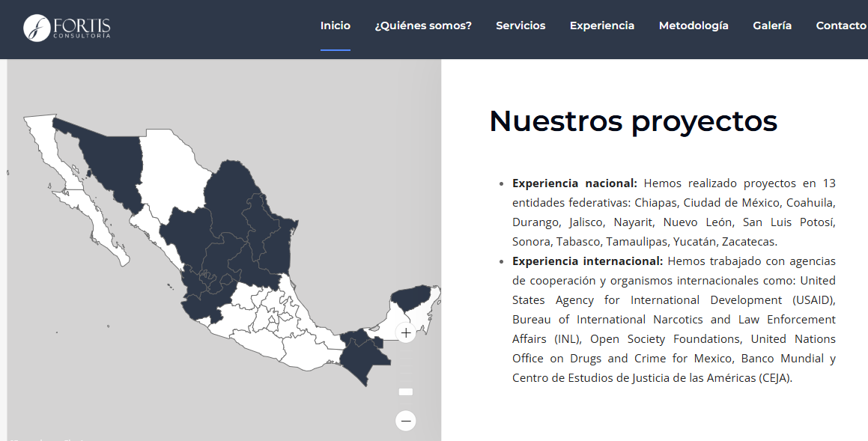The image size is (868, 441).
Task: Open the ¿Quiénes somos? page
Action: point(423,25)
